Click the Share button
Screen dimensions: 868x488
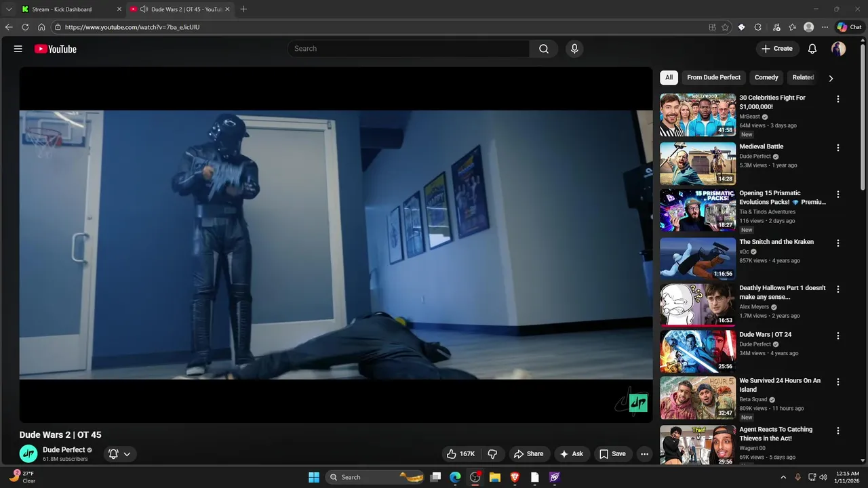[x=528, y=454]
